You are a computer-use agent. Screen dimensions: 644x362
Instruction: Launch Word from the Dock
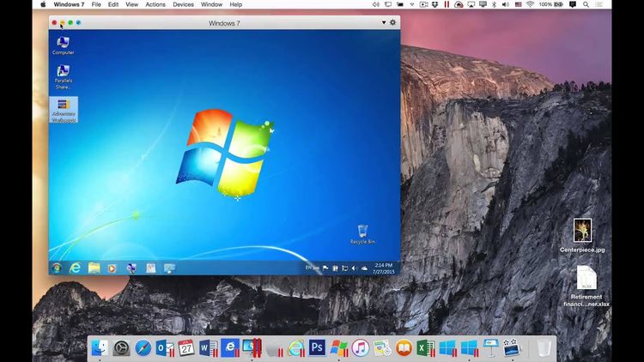pos(209,348)
